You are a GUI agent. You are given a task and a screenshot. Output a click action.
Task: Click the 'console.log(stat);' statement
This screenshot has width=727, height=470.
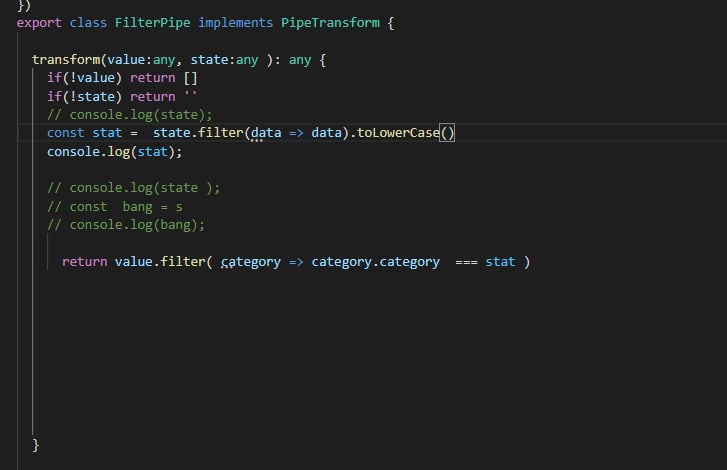point(115,152)
